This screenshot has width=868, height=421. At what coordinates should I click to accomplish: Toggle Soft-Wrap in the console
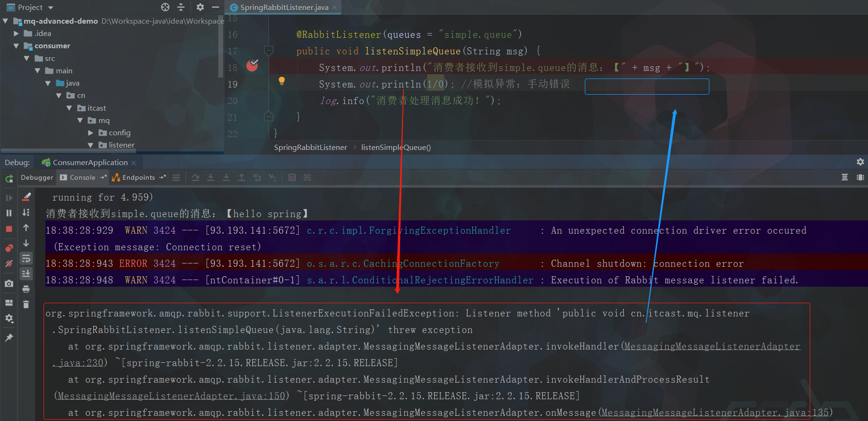(26, 258)
